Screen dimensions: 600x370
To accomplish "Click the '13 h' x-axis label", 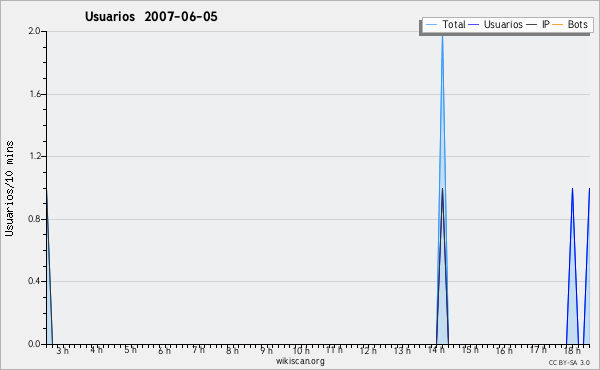I will (403, 350).
